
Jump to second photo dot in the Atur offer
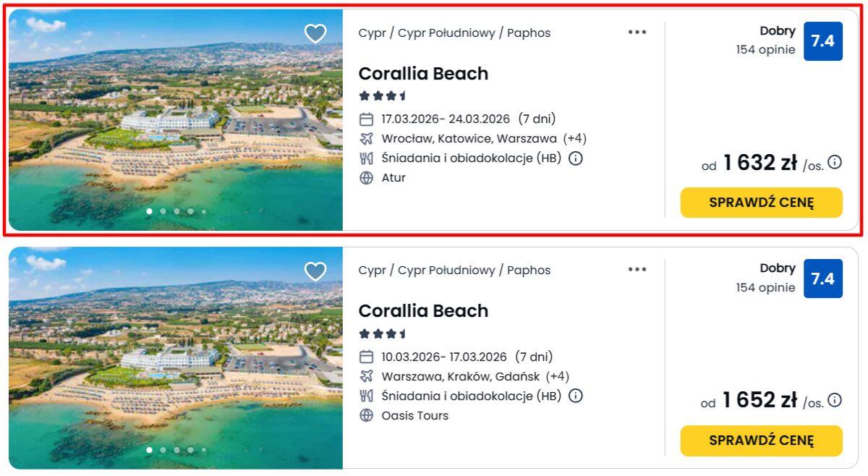coord(163,211)
